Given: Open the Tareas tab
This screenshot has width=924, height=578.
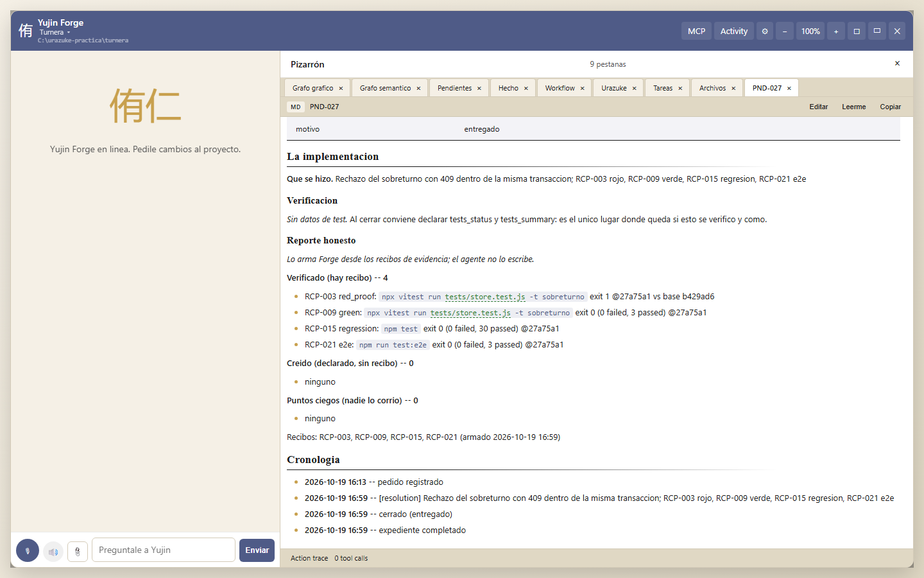Looking at the screenshot, I should click(663, 88).
